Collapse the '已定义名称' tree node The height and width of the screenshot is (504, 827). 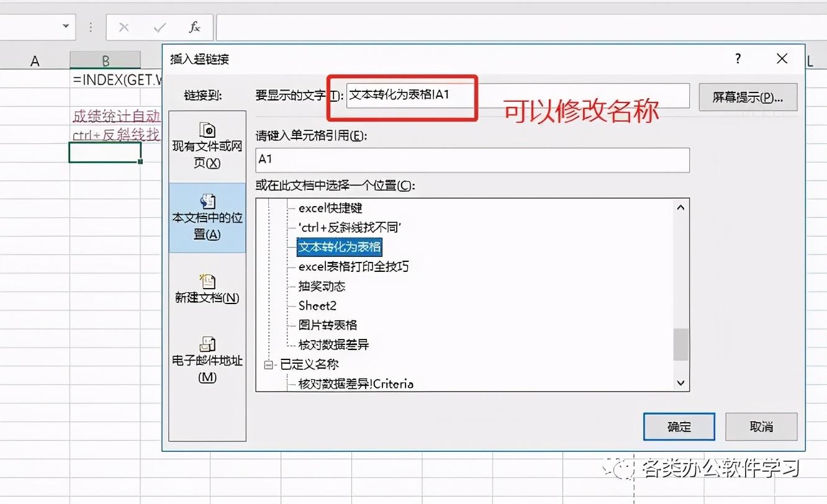269,365
